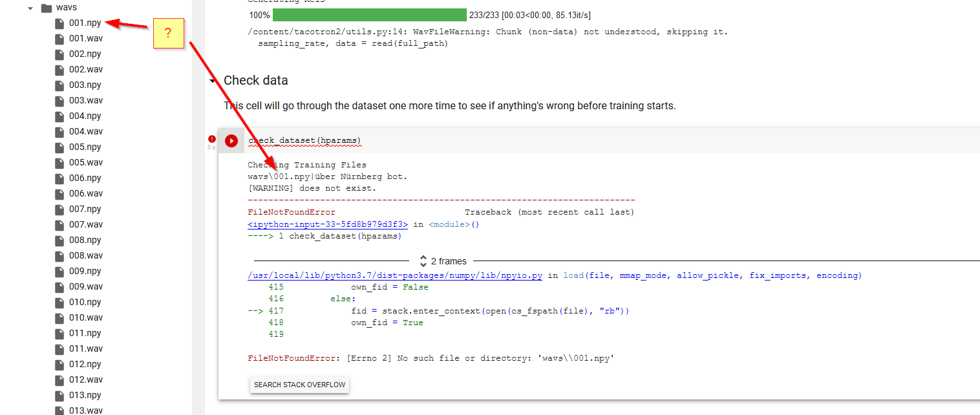Viewport: 980px width, 415px height.
Task: Select the 013.npy file icon
Action: (58, 395)
